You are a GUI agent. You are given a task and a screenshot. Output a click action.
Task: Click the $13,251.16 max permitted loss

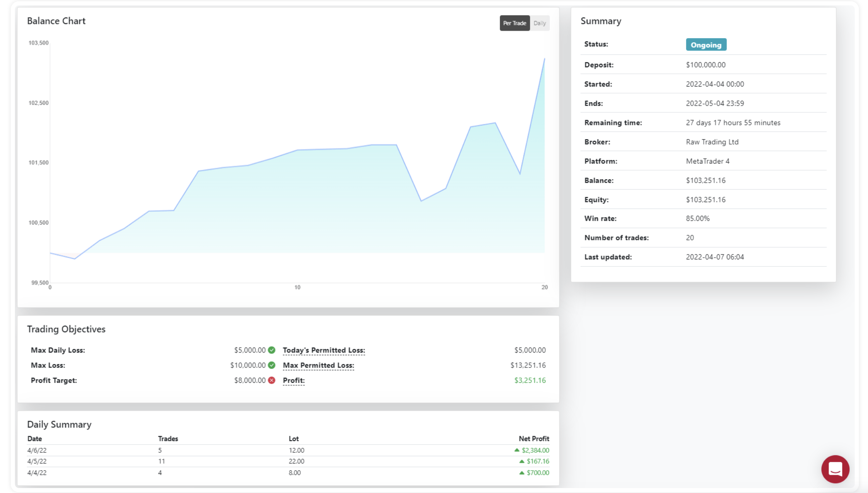point(528,365)
